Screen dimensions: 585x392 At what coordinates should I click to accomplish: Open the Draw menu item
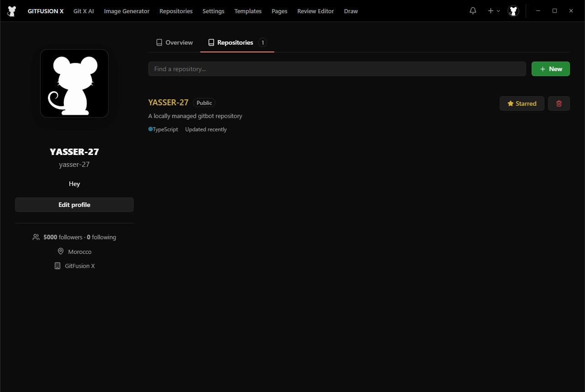[351, 11]
